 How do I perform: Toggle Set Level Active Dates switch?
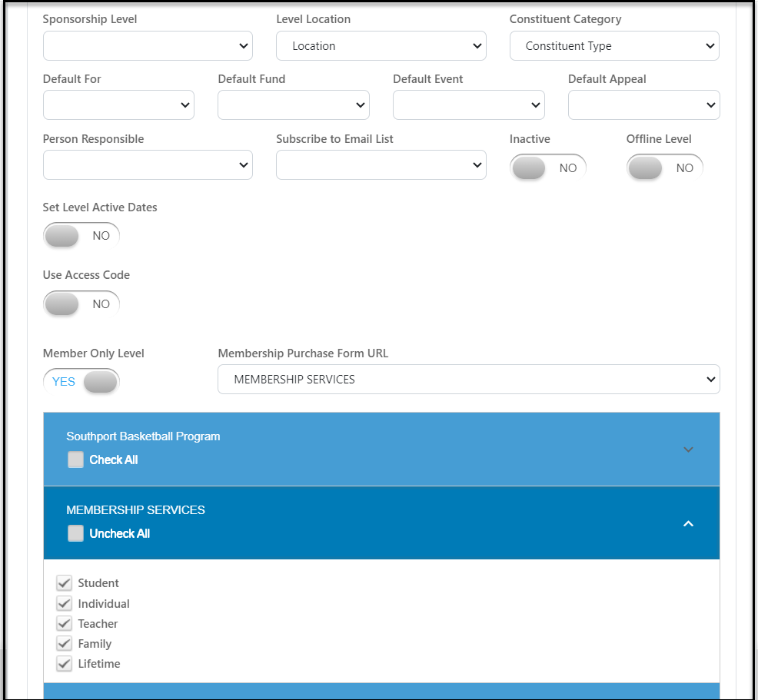click(81, 236)
